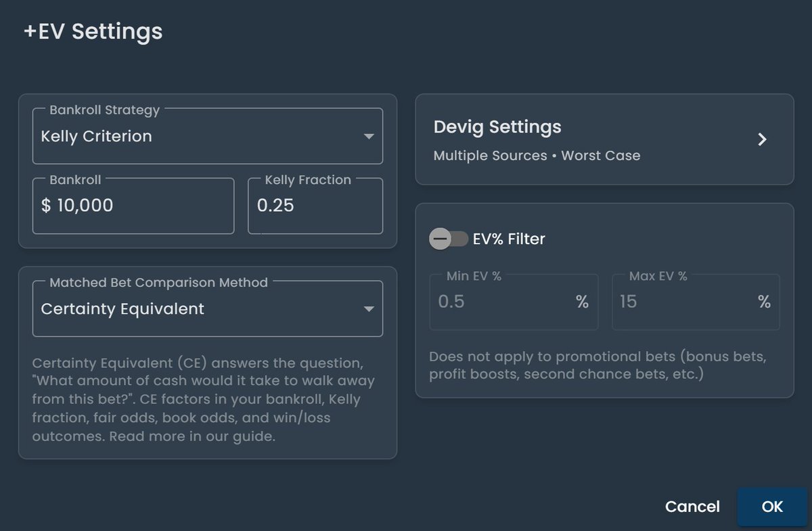Open the Devig Settings panel title
Image resolution: width=812 pixels, height=531 pixels.
point(497,127)
